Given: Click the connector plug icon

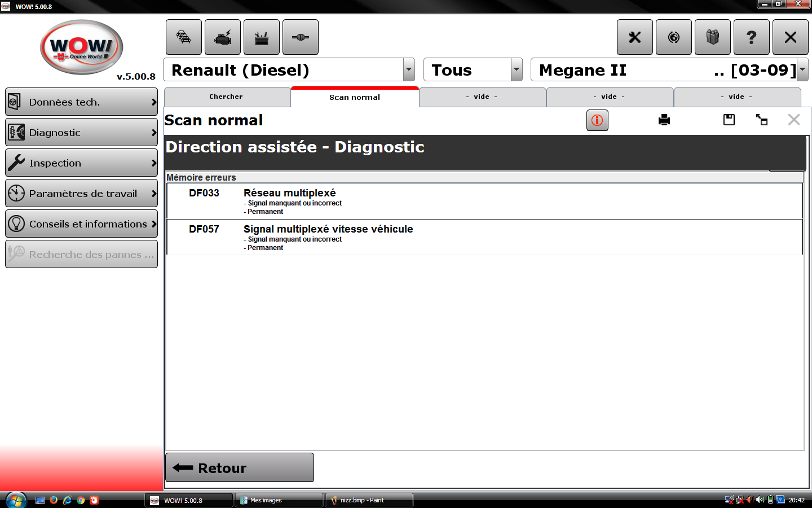Looking at the screenshot, I should point(301,37).
